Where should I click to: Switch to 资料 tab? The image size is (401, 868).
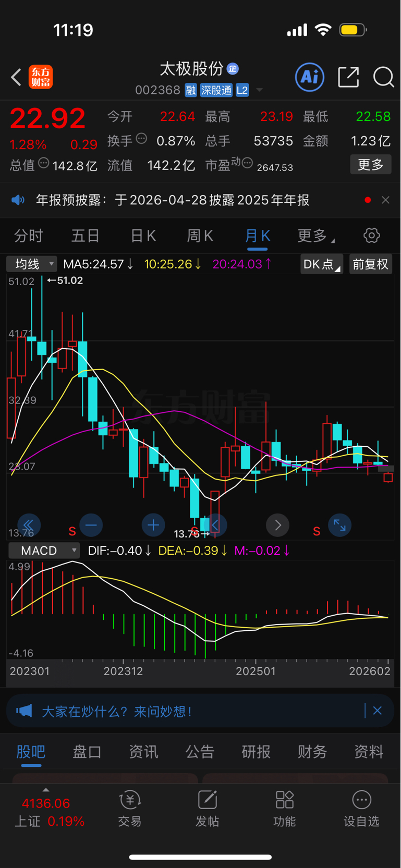tap(369, 752)
